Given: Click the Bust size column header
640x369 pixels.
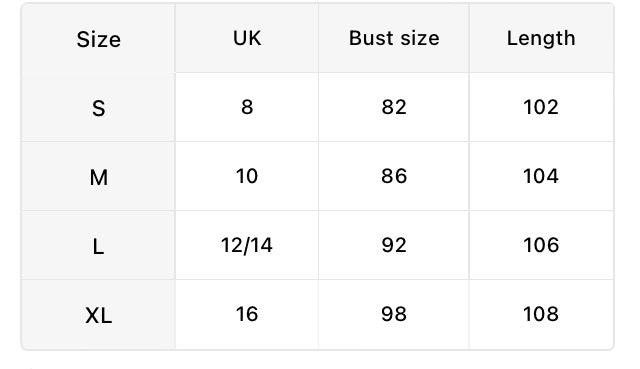Looking at the screenshot, I should [x=394, y=38].
